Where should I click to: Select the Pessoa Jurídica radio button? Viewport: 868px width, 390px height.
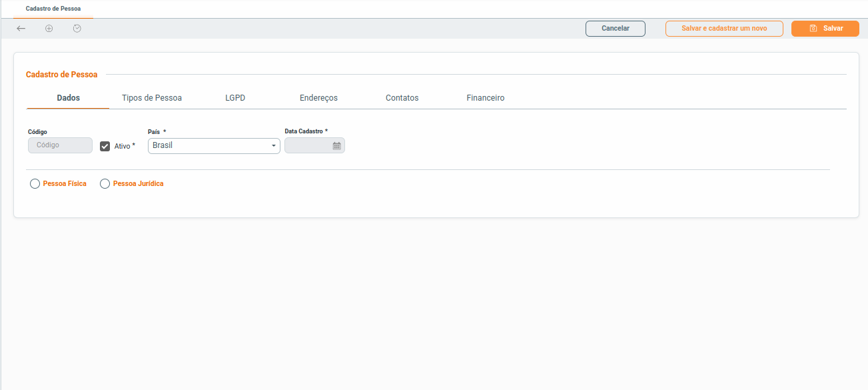pos(105,184)
